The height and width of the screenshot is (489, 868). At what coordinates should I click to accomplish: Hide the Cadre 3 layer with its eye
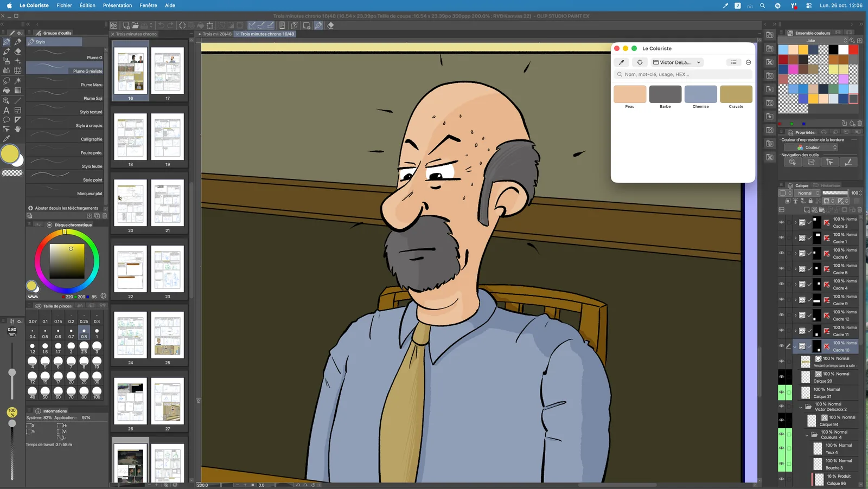(x=782, y=222)
